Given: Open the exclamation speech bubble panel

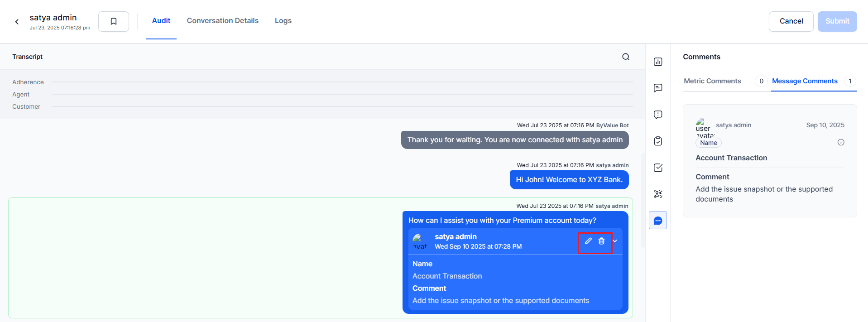Looking at the screenshot, I should pos(658,115).
